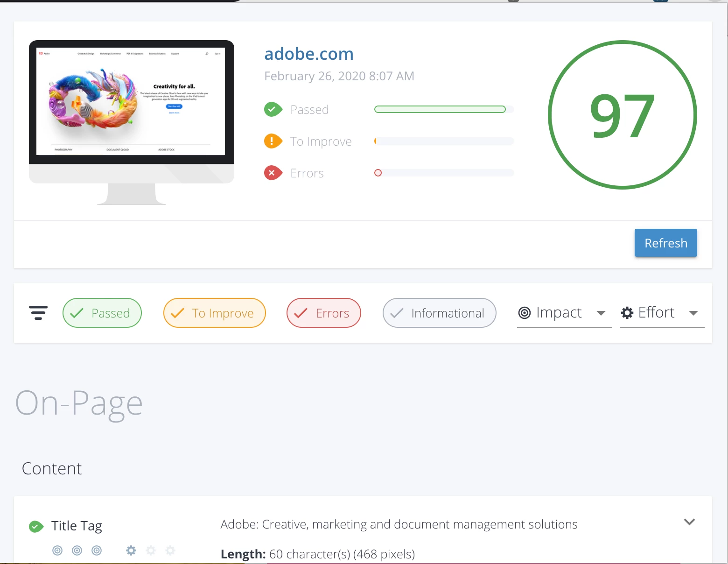Click the adobe.com website preview thumbnail

[x=132, y=122]
